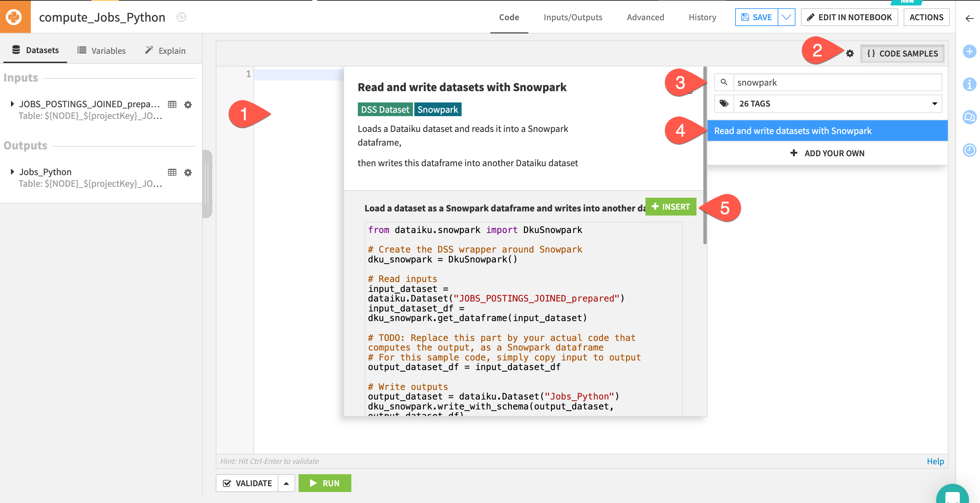Open settings gear for JOBS_POSTINGS_JOINED input

[x=188, y=104]
